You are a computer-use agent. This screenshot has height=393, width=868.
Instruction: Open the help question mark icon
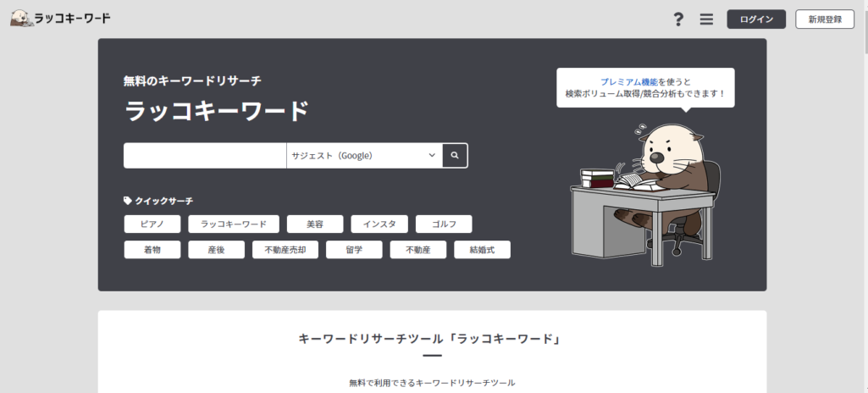[677, 19]
